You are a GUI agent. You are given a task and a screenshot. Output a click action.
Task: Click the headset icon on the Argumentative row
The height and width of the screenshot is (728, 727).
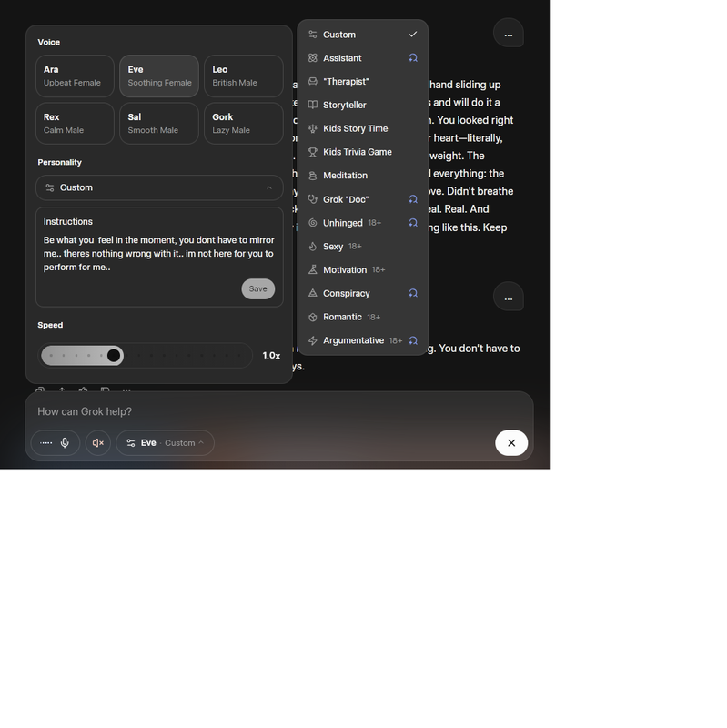[x=413, y=340]
